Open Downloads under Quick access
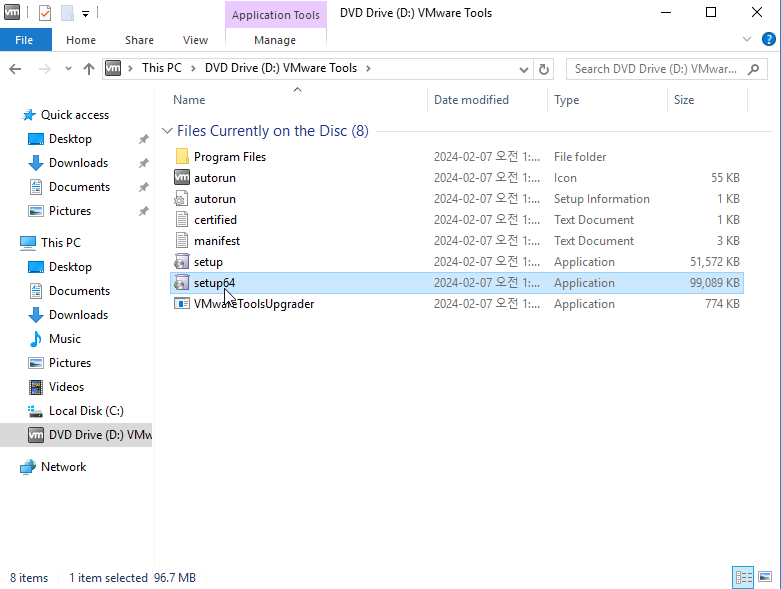 [x=78, y=163]
